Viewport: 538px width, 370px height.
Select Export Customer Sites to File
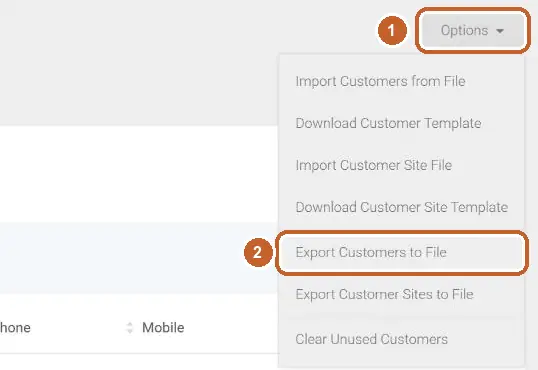point(384,294)
